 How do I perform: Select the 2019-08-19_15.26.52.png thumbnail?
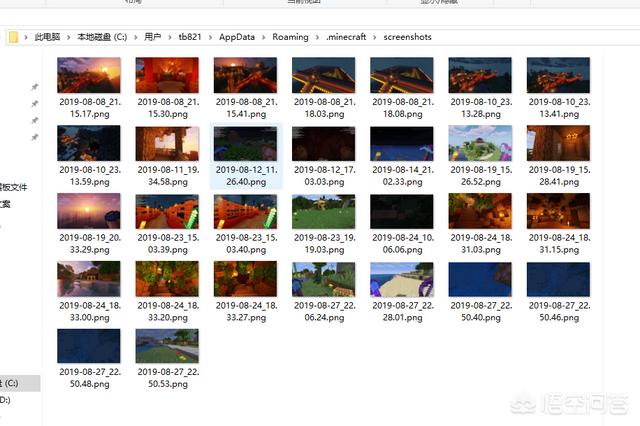[x=480, y=143]
